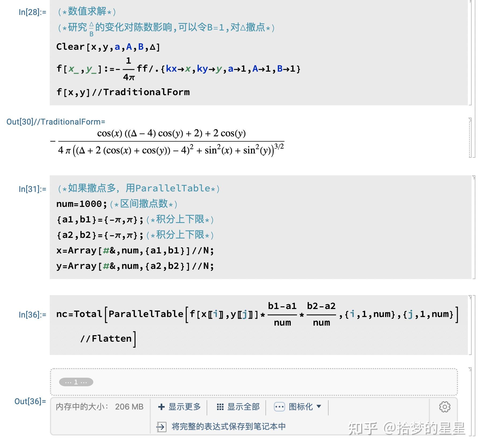Click the 内存中的大小 206 MB text

100,407
